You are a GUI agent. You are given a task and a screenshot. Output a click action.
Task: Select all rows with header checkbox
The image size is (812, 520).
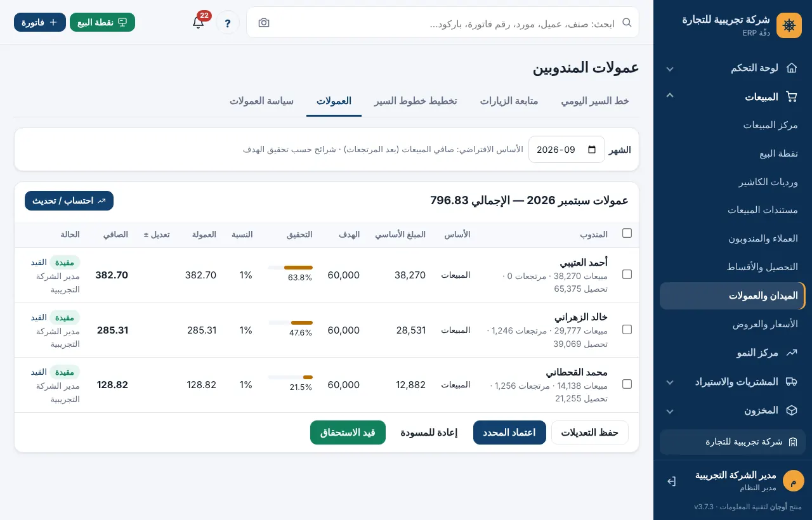point(627,233)
